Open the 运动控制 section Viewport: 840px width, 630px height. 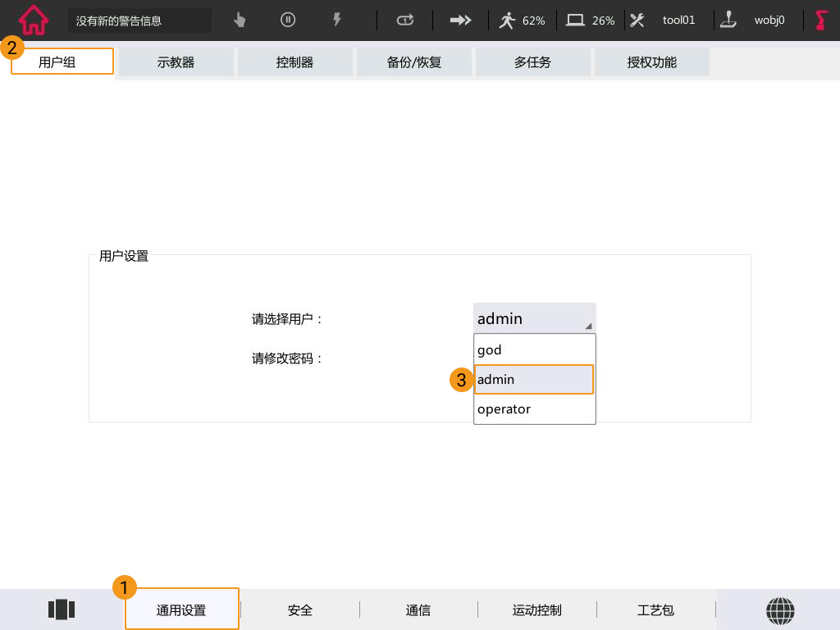537,609
